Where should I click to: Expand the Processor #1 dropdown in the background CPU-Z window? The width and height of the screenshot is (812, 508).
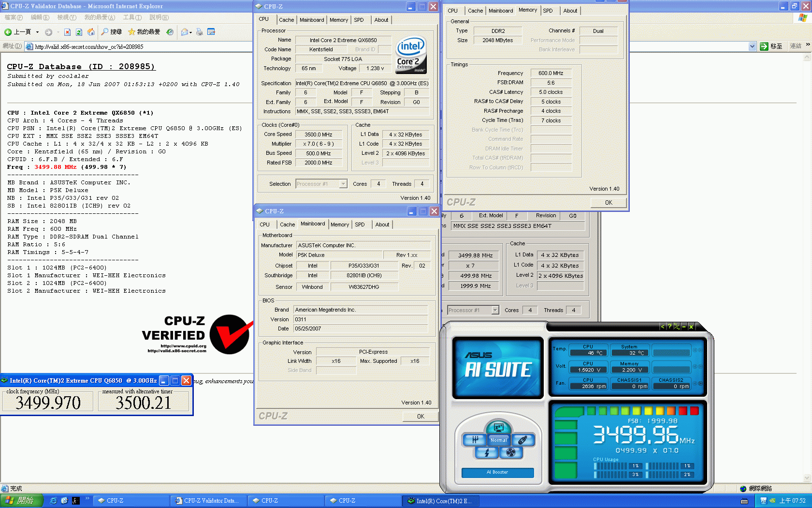click(495, 310)
